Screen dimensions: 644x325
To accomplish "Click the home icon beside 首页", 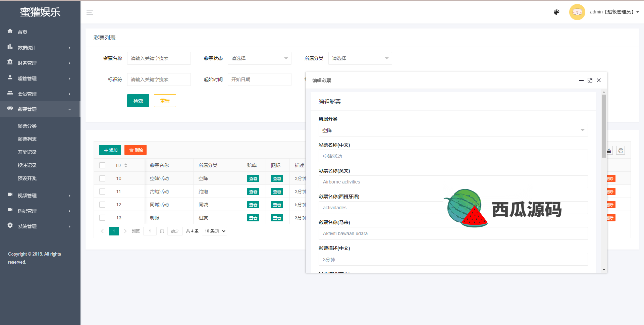I will [10, 31].
